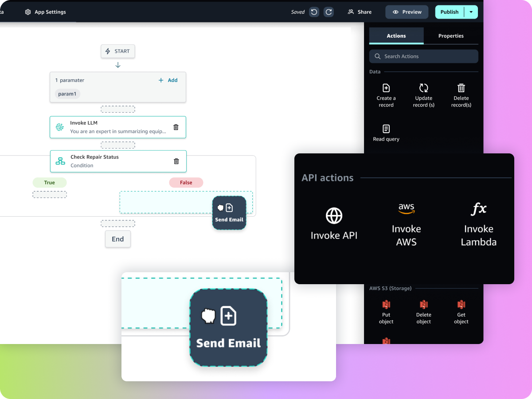This screenshot has height=399, width=532.
Task: Select the Invoke AWS action
Action: point(406,223)
